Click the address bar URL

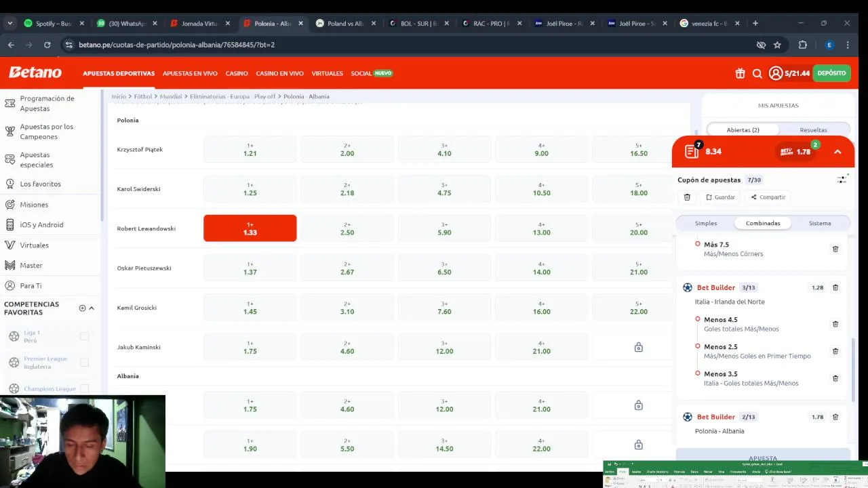tap(176, 45)
